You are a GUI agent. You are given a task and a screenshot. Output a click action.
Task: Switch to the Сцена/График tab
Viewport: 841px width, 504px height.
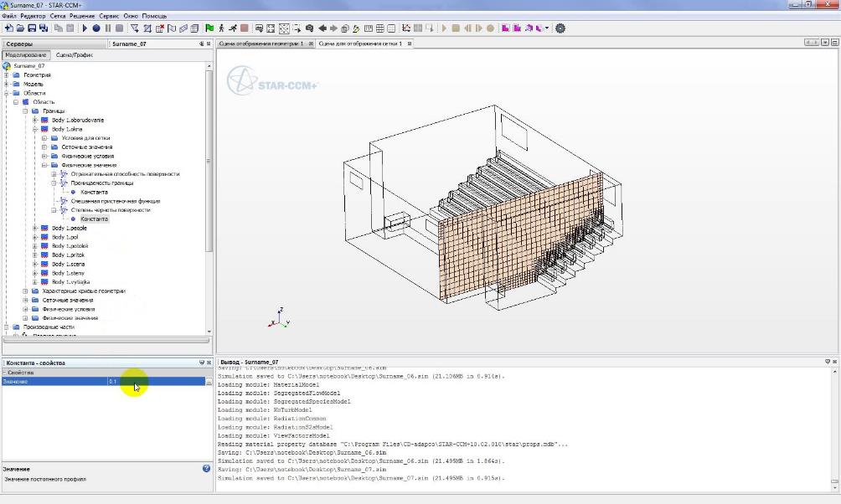pyautogui.click(x=75, y=55)
